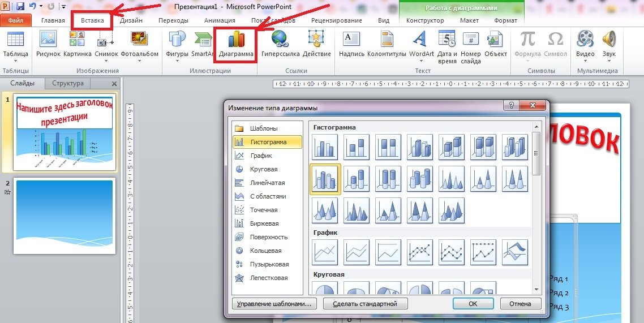644x323 pixels.
Task: Click the Отмена cancel button
Action: (x=521, y=304)
